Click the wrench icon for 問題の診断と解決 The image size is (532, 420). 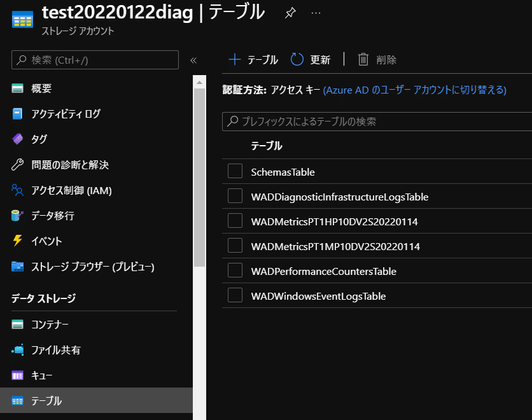18,165
